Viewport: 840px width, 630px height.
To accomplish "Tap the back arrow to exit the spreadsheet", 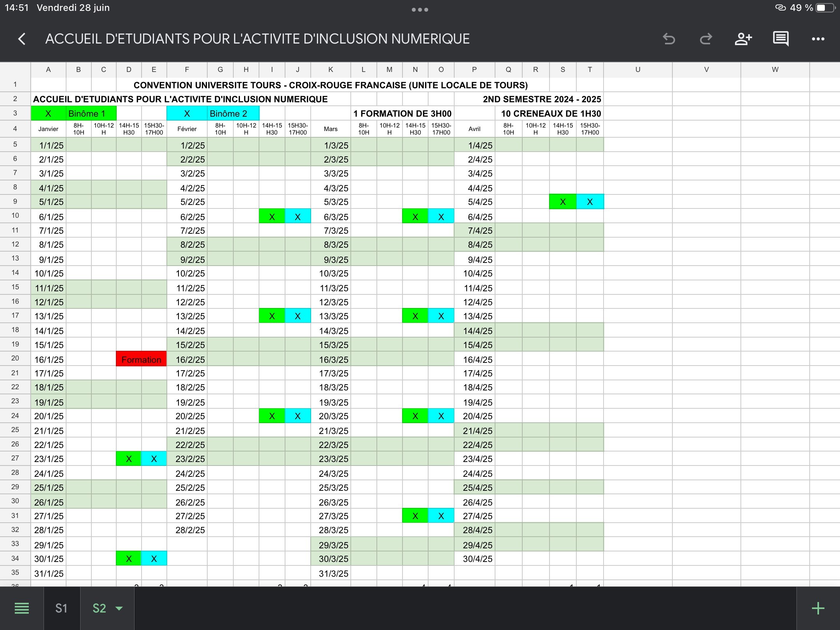I will point(22,39).
